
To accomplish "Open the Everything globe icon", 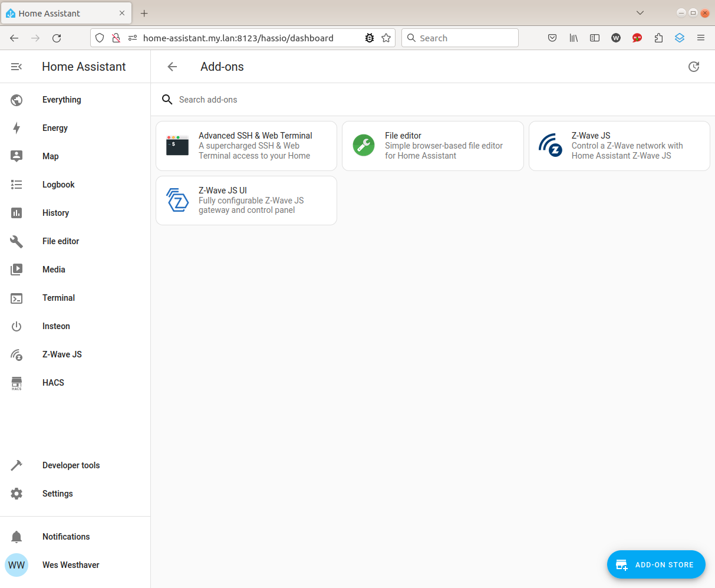I will (x=17, y=100).
